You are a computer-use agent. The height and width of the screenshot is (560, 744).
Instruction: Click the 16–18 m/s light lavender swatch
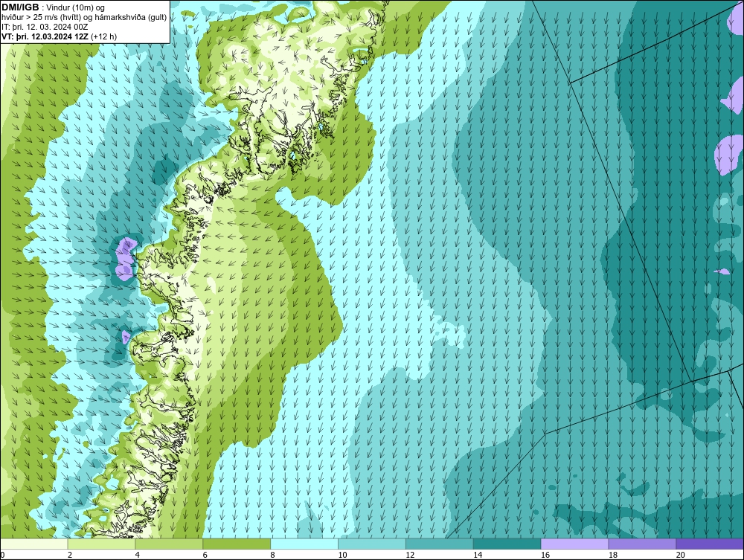574,544
